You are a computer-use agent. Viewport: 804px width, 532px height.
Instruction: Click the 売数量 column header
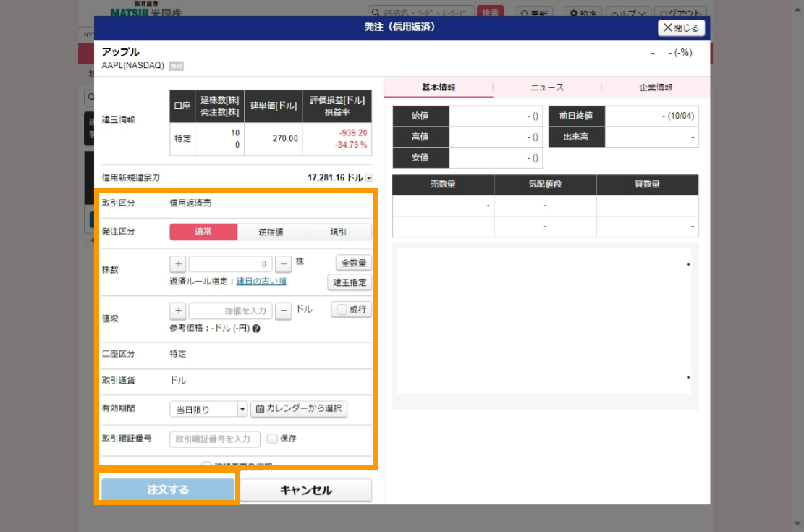coord(443,185)
